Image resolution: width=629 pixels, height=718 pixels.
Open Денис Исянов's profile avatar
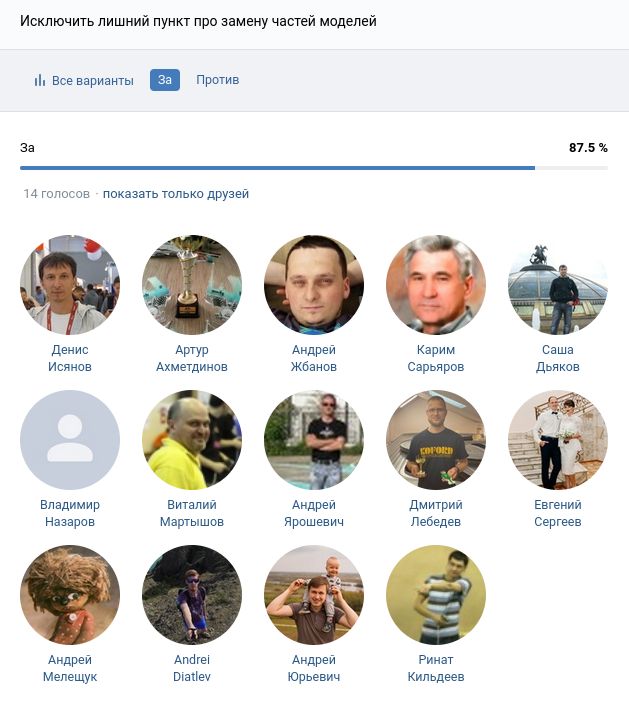(x=70, y=285)
